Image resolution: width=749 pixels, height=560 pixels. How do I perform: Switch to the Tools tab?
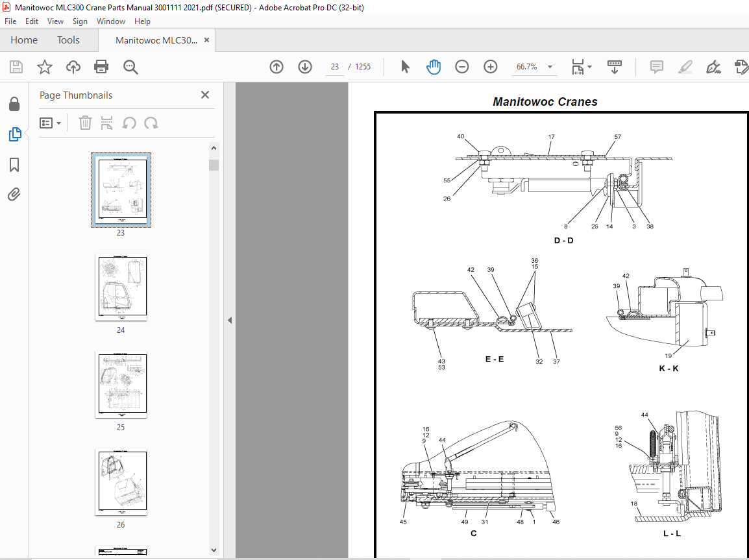pyautogui.click(x=68, y=40)
